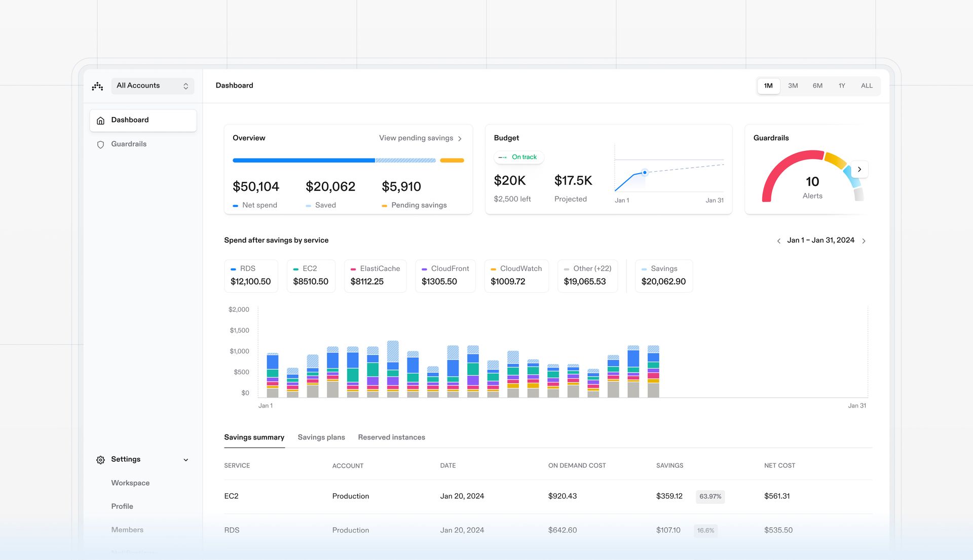Click the $17.5K projected value
The image size is (973, 560).
coord(573,181)
